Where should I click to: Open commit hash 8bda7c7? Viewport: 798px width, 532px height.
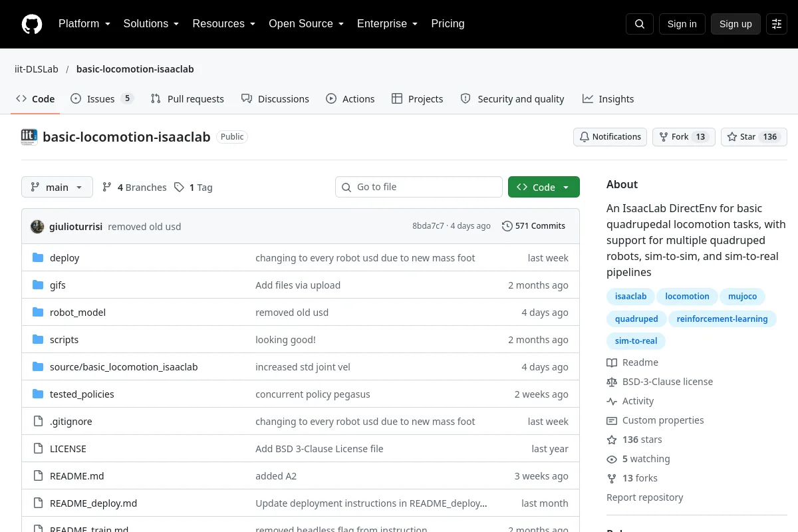(x=428, y=226)
